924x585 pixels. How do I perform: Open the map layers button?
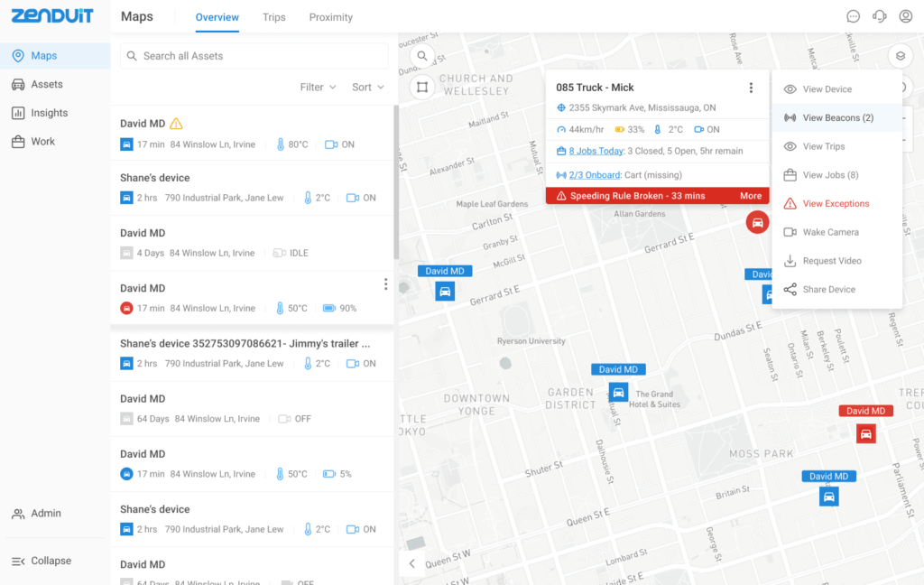900,56
